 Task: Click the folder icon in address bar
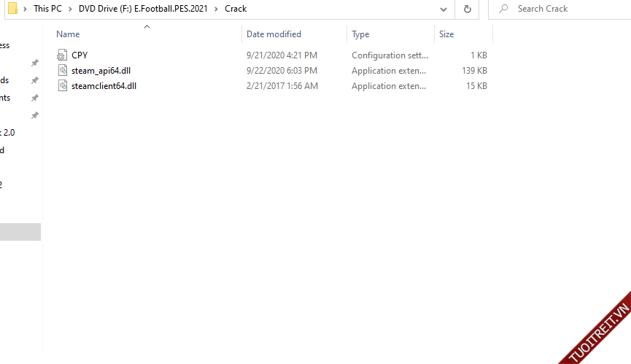[x=12, y=9]
